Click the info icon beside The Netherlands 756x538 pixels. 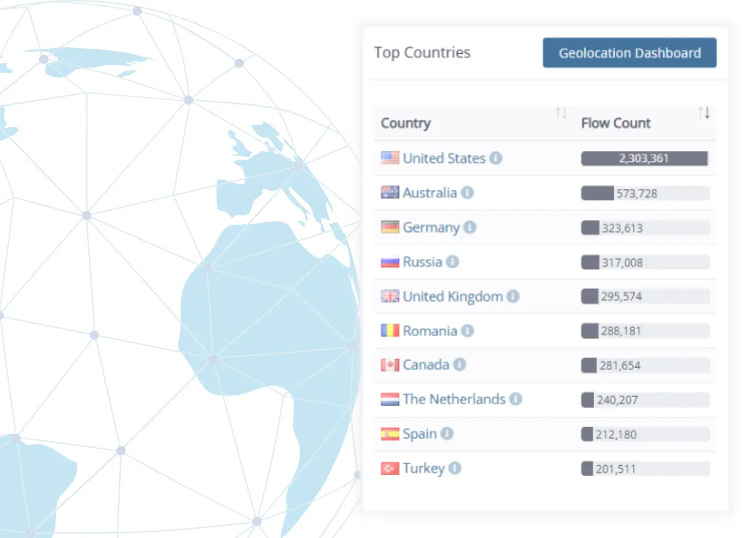[516, 399]
